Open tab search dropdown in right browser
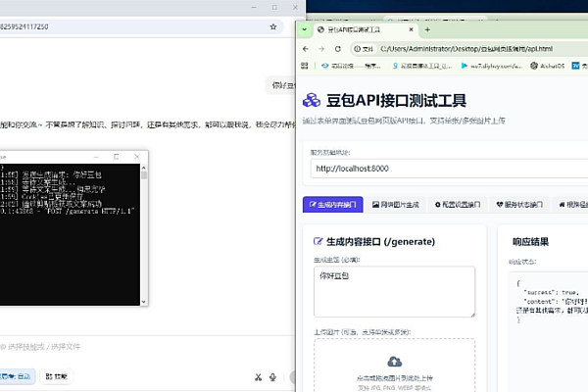 [305, 29]
